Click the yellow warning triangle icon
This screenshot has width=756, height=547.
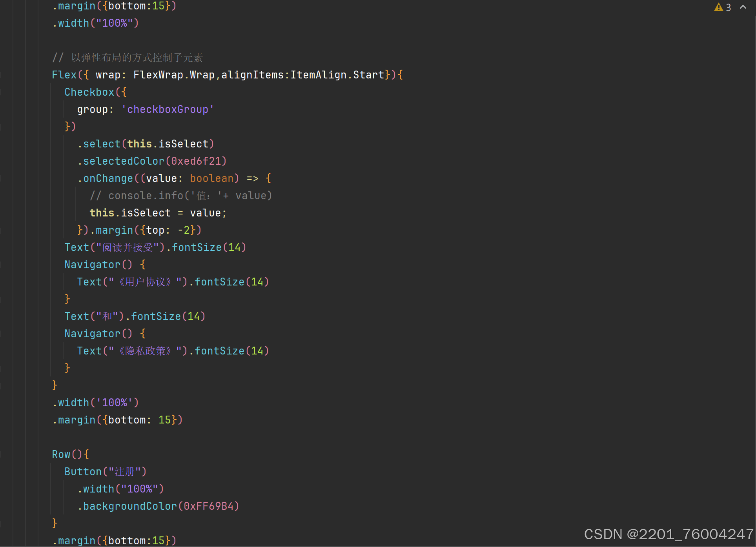click(718, 7)
